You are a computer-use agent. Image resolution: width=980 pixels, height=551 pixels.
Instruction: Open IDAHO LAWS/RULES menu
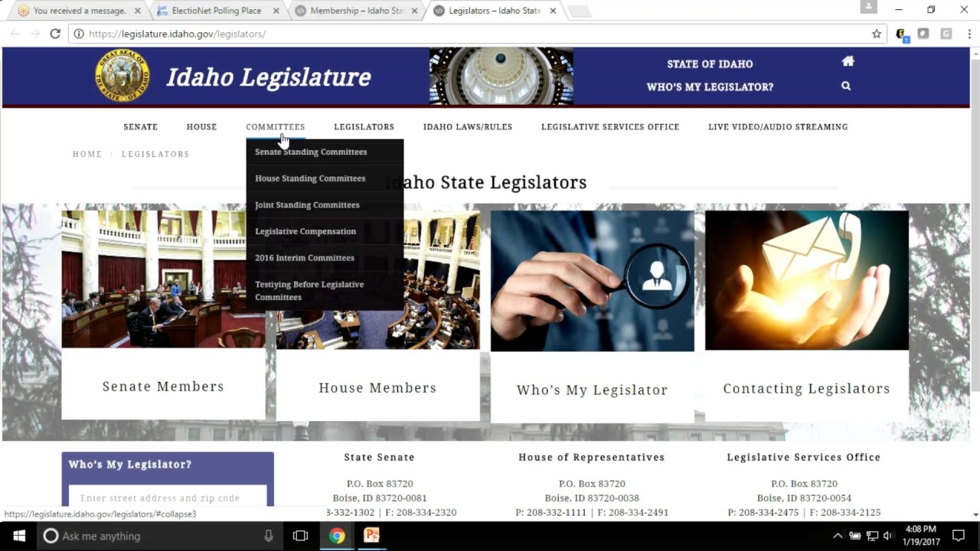click(x=468, y=127)
